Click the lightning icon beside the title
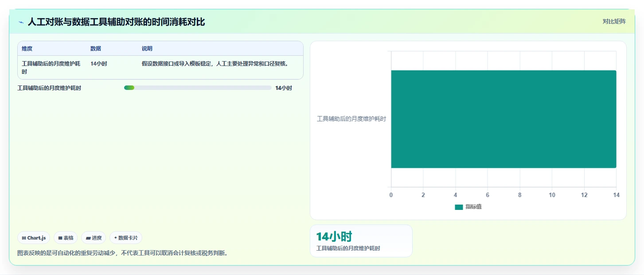 point(21,22)
